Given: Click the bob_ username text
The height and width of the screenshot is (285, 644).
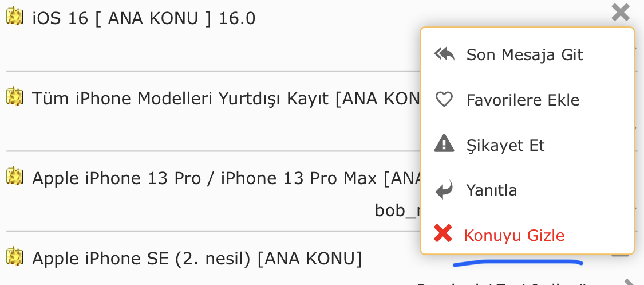Looking at the screenshot, I should point(397,210).
